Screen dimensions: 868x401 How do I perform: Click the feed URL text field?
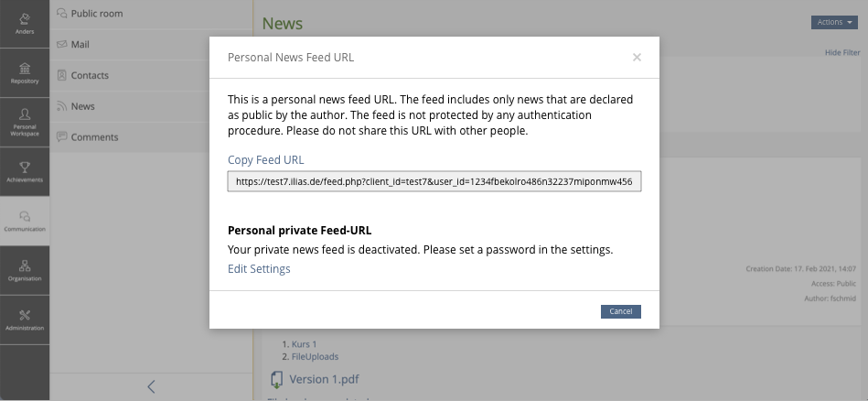click(434, 182)
